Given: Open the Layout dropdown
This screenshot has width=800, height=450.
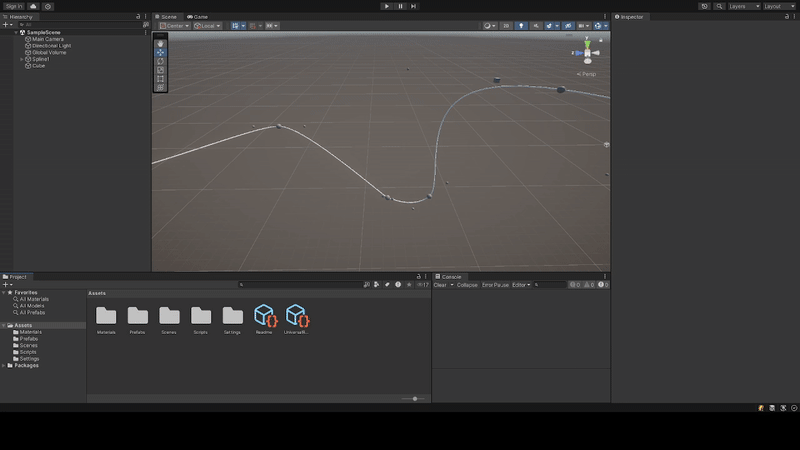Looking at the screenshot, I should click(777, 6).
